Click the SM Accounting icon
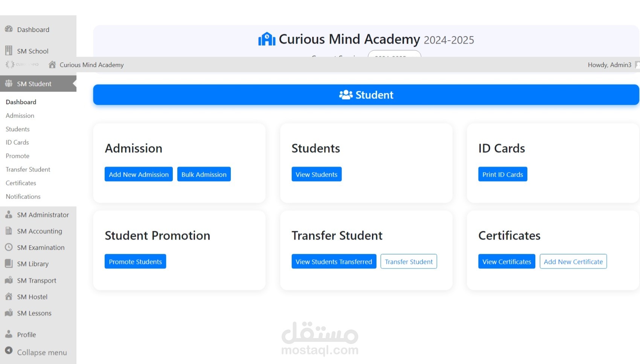The height and width of the screenshot is (364, 640). pos(9,231)
